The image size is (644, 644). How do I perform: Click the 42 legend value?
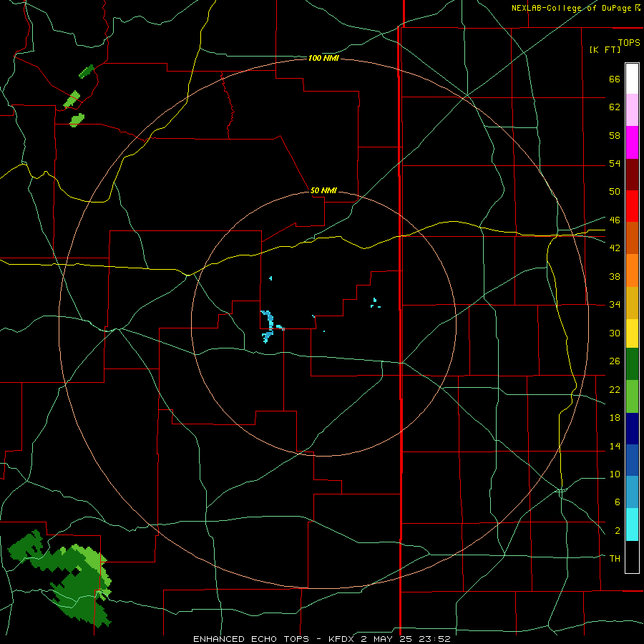click(x=615, y=248)
